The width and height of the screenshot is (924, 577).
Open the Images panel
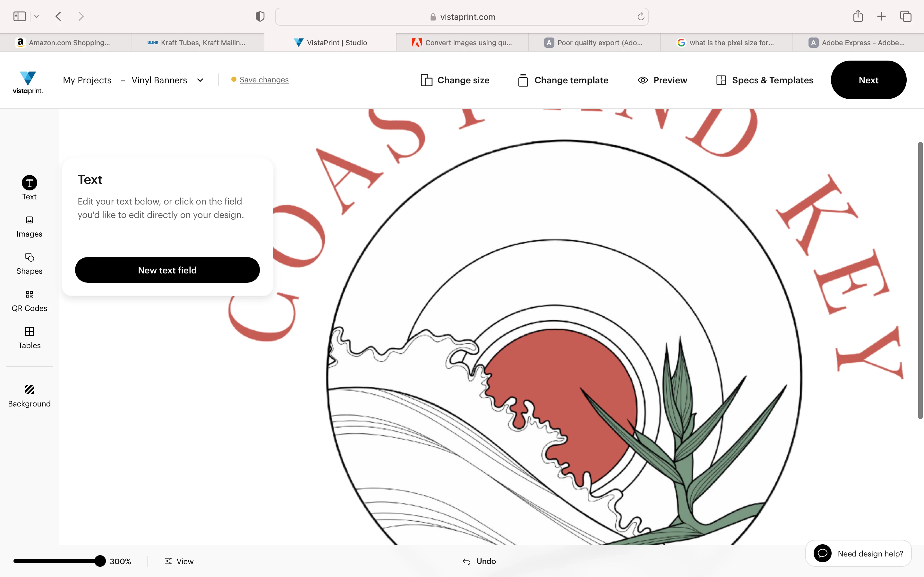click(30, 227)
